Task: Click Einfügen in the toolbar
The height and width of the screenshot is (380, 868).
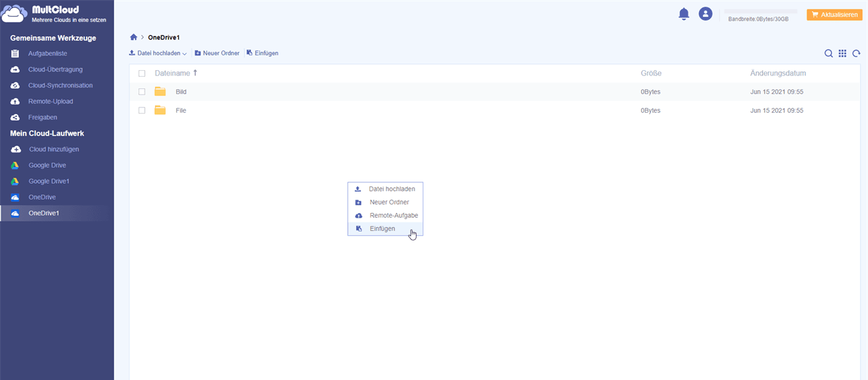Action: 262,53
